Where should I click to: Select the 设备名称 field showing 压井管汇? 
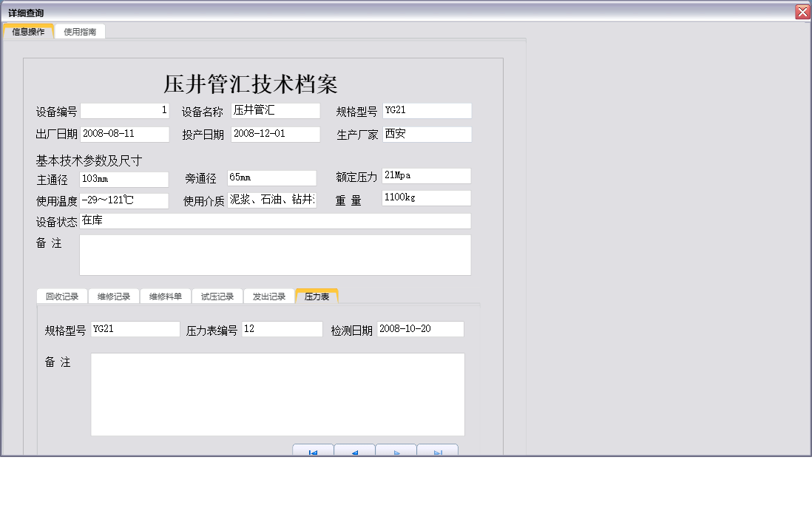(x=275, y=110)
